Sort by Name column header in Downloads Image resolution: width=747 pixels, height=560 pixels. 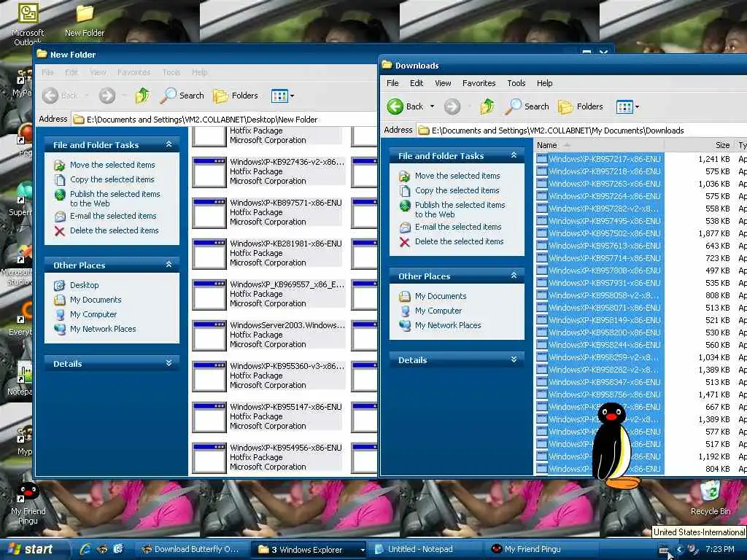point(600,145)
